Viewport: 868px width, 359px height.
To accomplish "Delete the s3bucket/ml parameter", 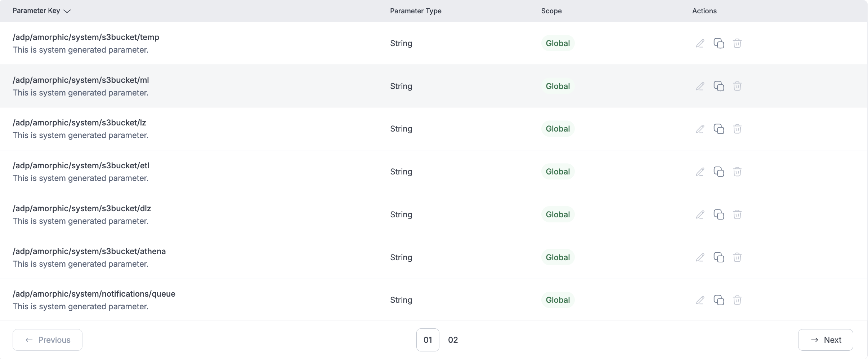I will coord(737,86).
